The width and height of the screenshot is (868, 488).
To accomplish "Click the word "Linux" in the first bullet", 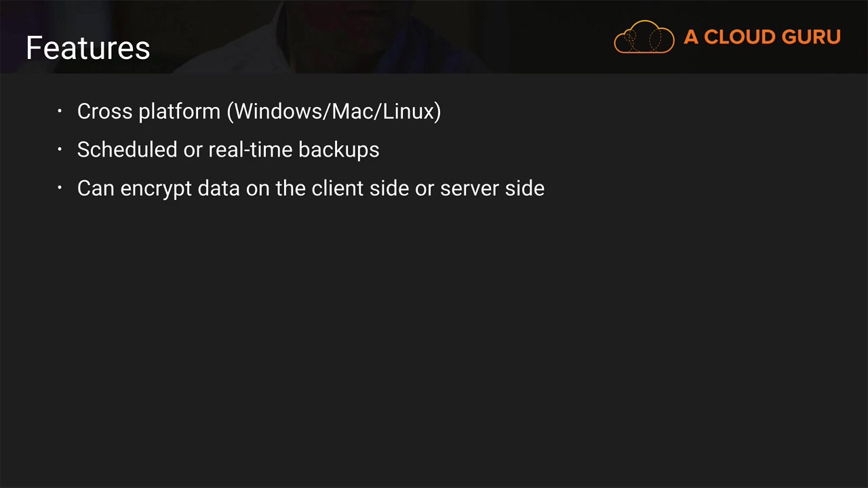I will pos(408,111).
